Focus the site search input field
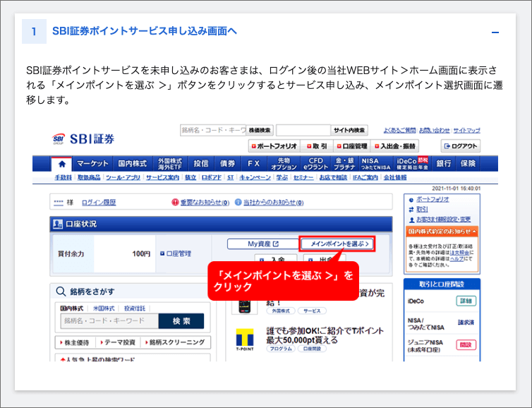Screen dimensions: 532x408 303,131
